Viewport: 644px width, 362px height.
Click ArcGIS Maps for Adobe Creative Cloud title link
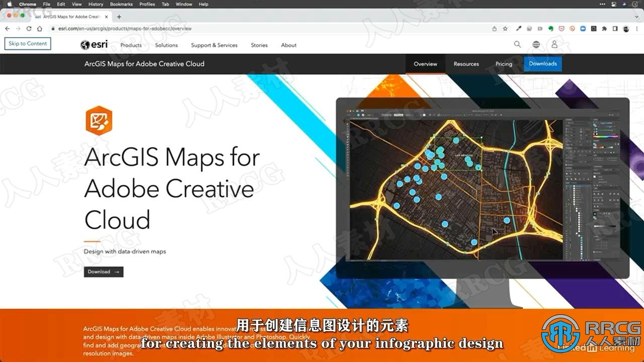click(144, 64)
